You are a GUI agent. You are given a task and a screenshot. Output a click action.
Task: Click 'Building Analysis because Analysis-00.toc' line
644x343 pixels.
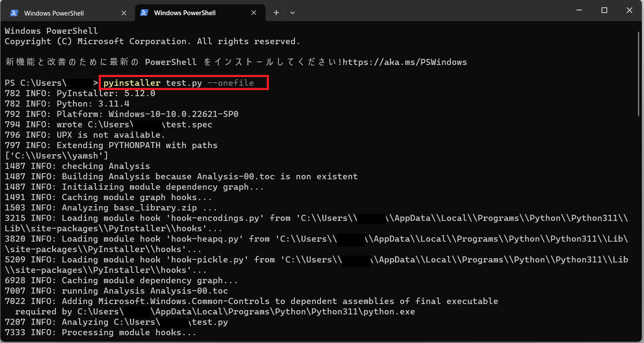point(181,177)
